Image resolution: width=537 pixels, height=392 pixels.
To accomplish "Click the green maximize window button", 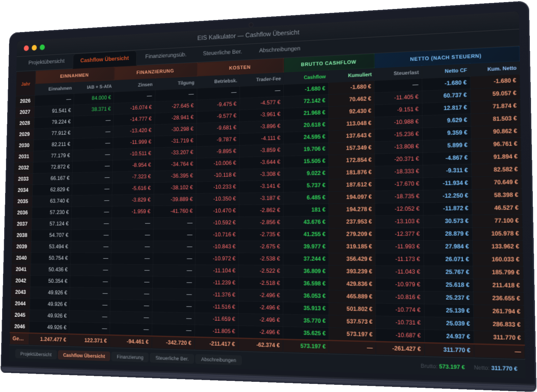I will coord(42,47).
